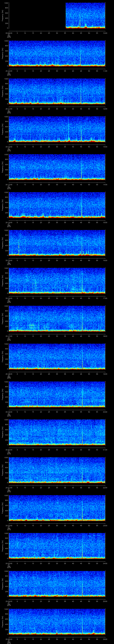The image size is (114, 644).
Task: Click the 14:00 end time label
Action: coord(105,184)
